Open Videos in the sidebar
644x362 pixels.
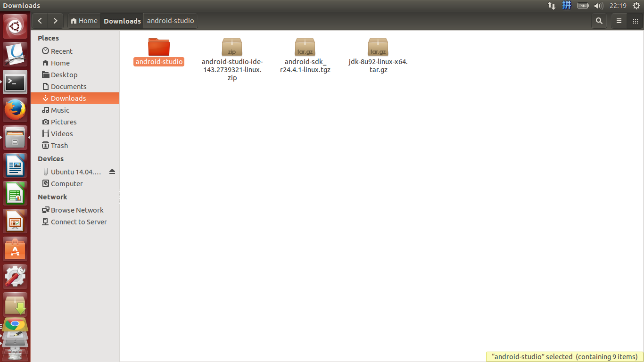75,133
